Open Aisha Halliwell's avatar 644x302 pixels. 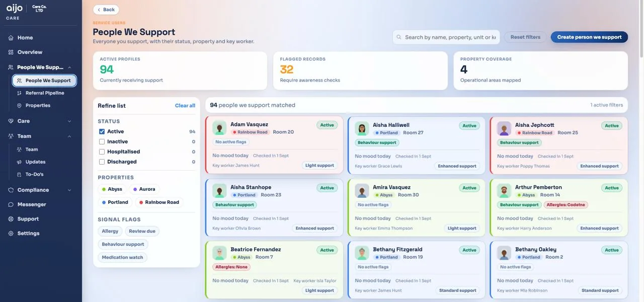click(362, 128)
